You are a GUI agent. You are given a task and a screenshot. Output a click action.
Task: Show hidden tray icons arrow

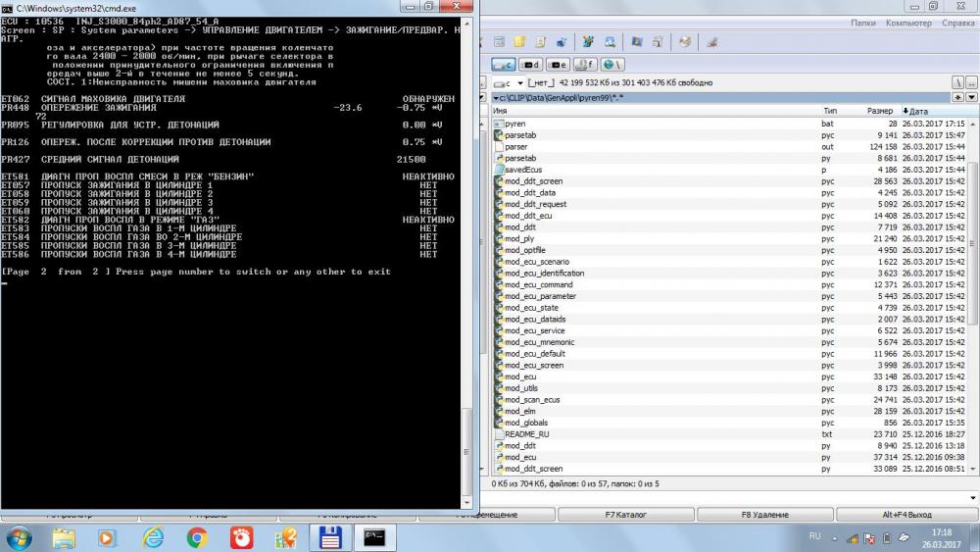pos(834,537)
